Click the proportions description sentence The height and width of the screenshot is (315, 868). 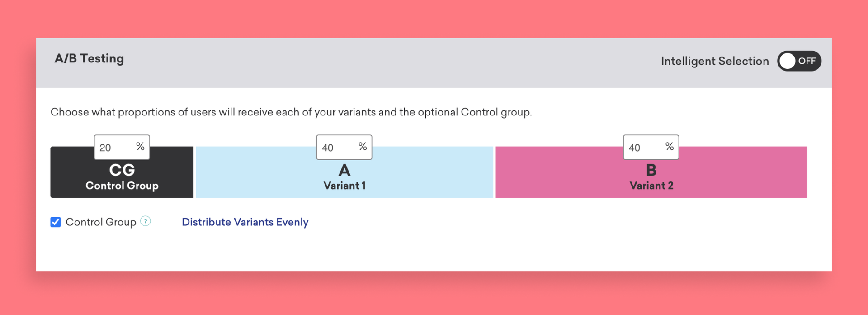point(291,112)
